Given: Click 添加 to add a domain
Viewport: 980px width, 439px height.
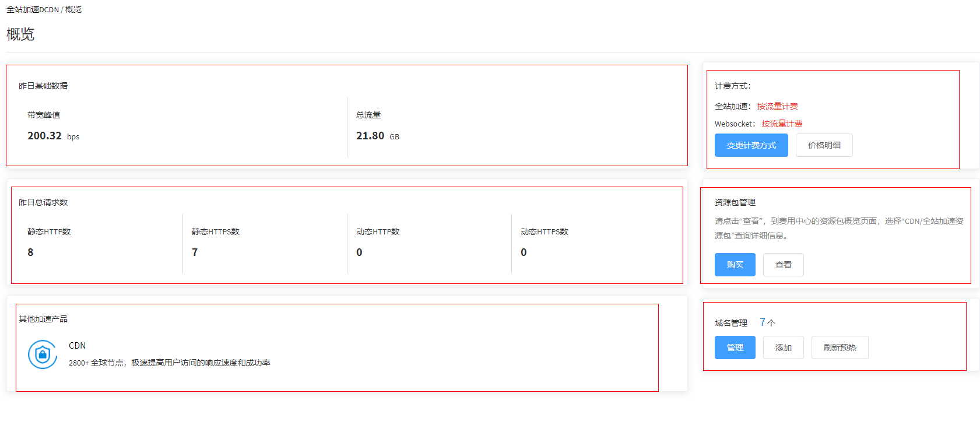Looking at the screenshot, I should (x=783, y=347).
